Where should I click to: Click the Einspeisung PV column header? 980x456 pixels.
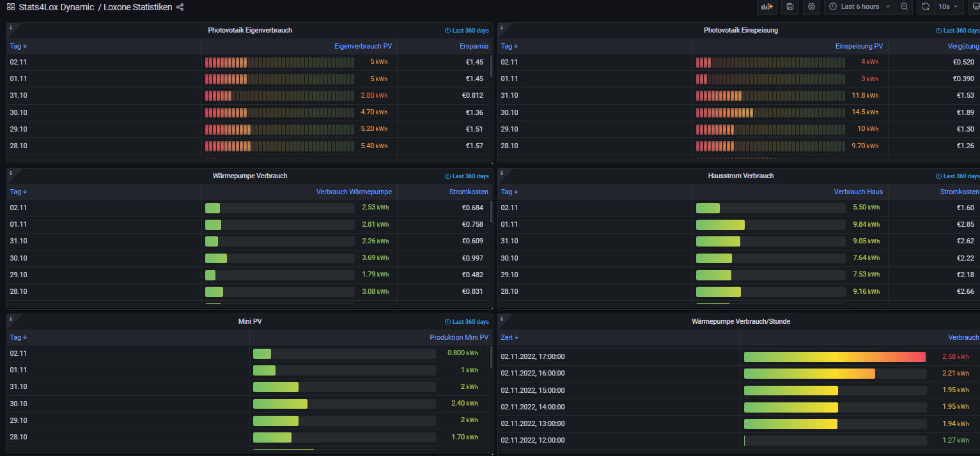click(x=859, y=46)
